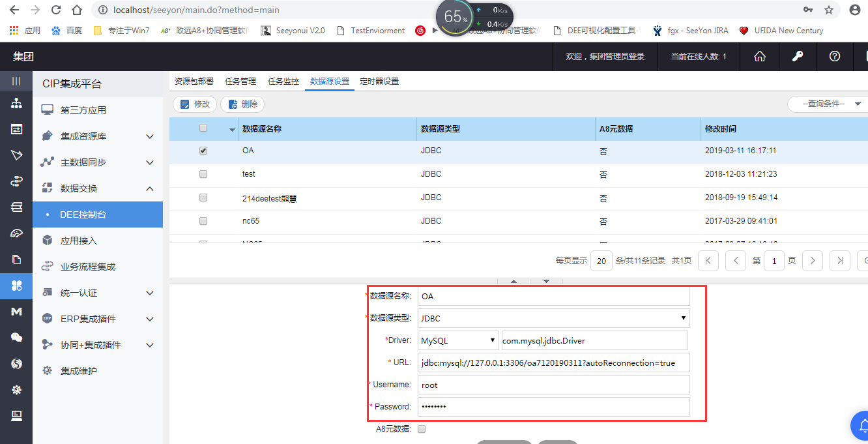This screenshot has width=868, height=444.
Task: Click the key icon in header
Action: click(x=797, y=57)
